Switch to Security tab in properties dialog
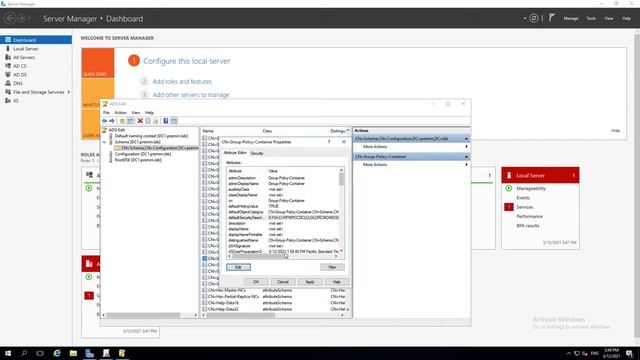 point(257,153)
